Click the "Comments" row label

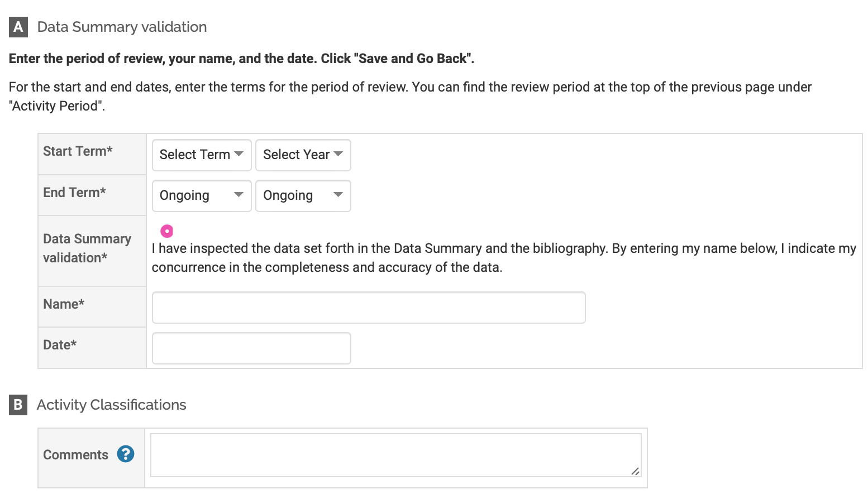click(x=75, y=455)
